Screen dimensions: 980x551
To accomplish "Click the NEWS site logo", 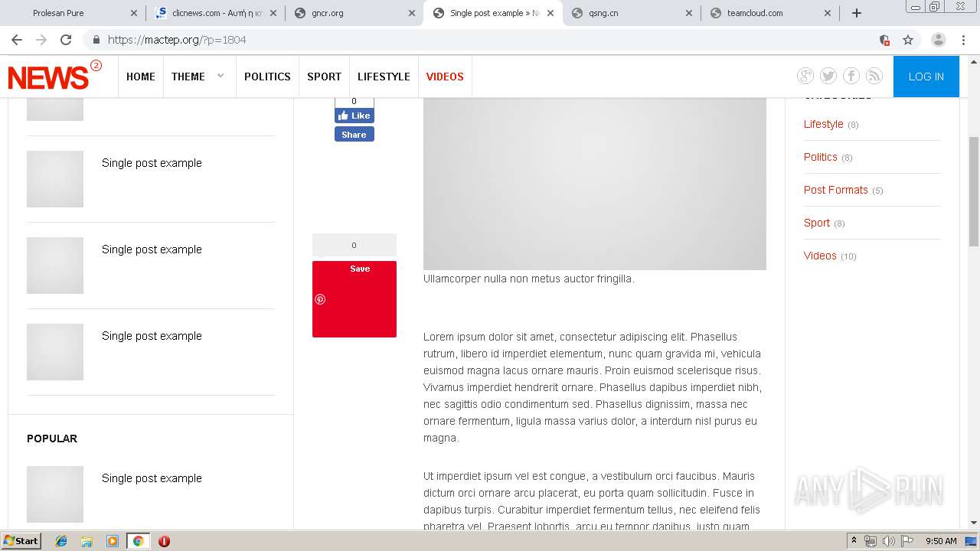I will coord(54,76).
